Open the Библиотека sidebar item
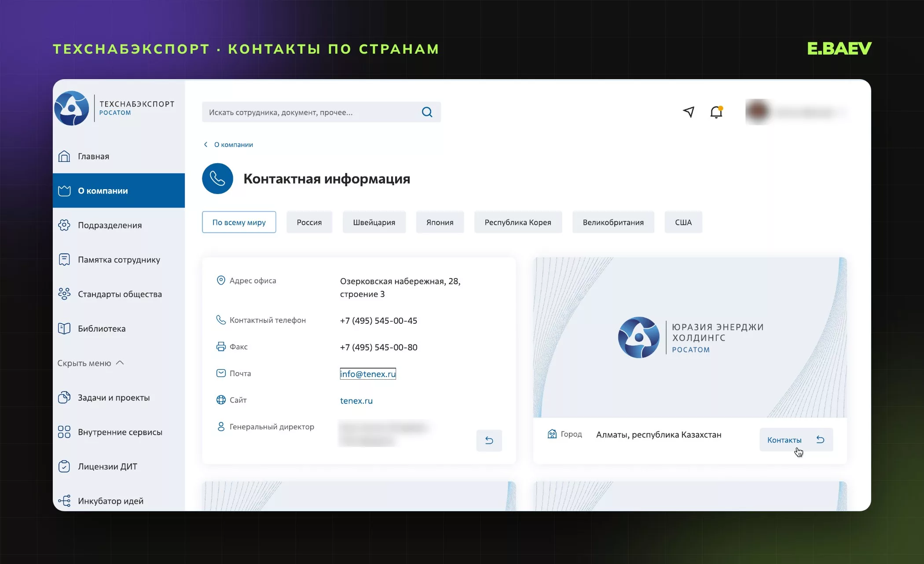This screenshot has height=564, width=924. (119, 329)
